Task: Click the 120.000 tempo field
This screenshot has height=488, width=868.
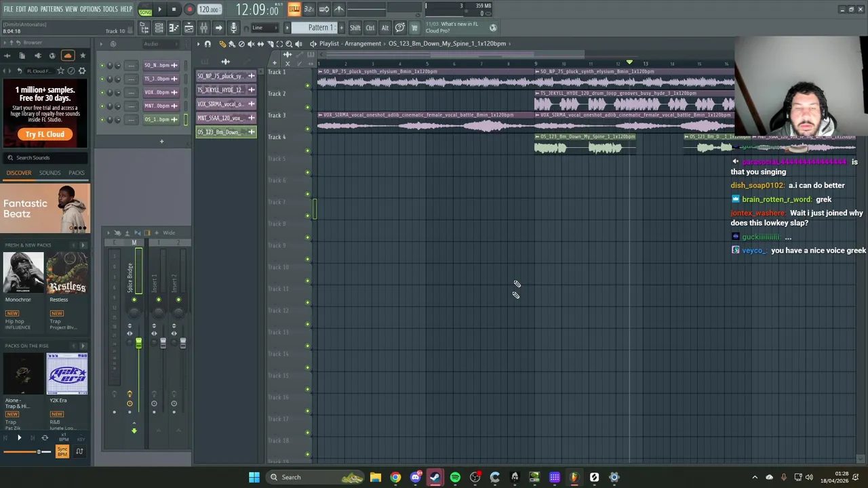Action: coord(209,9)
